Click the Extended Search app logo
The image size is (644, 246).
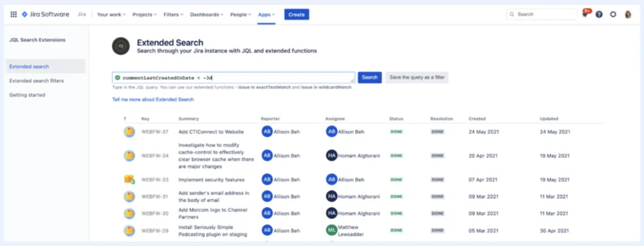[x=121, y=46]
